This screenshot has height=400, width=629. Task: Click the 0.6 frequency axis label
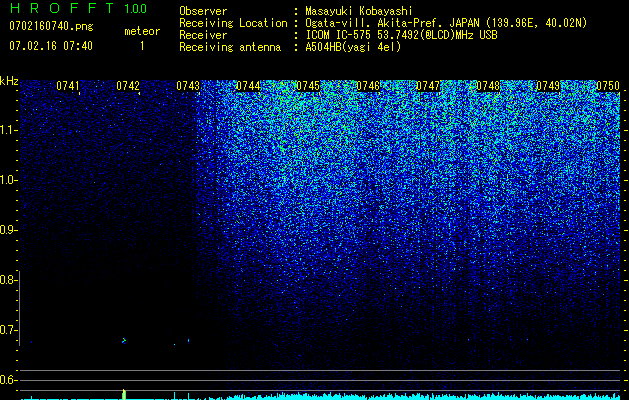[x=7, y=380]
